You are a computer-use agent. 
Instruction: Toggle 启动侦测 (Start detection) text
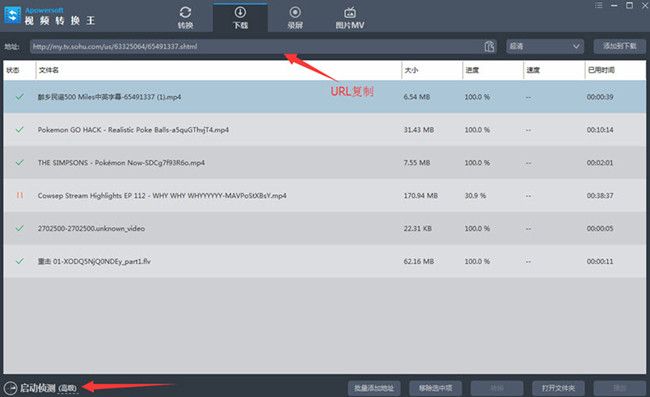click(38, 388)
